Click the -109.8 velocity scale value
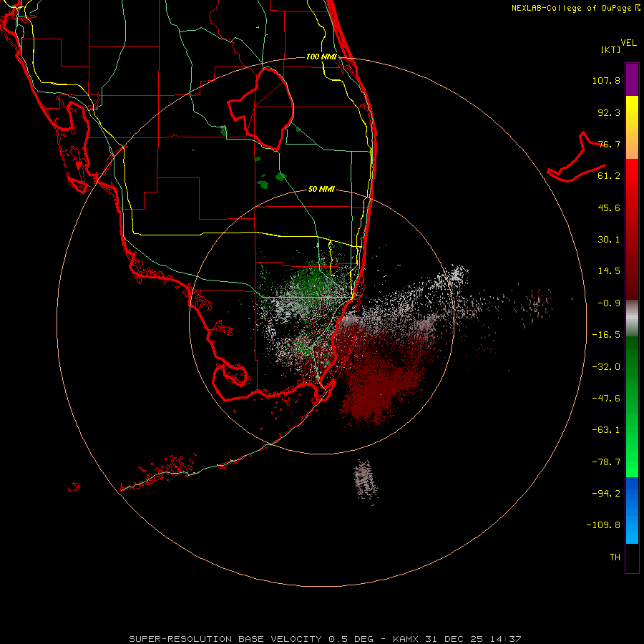Image resolution: width=644 pixels, height=644 pixels. pos(603,525)
